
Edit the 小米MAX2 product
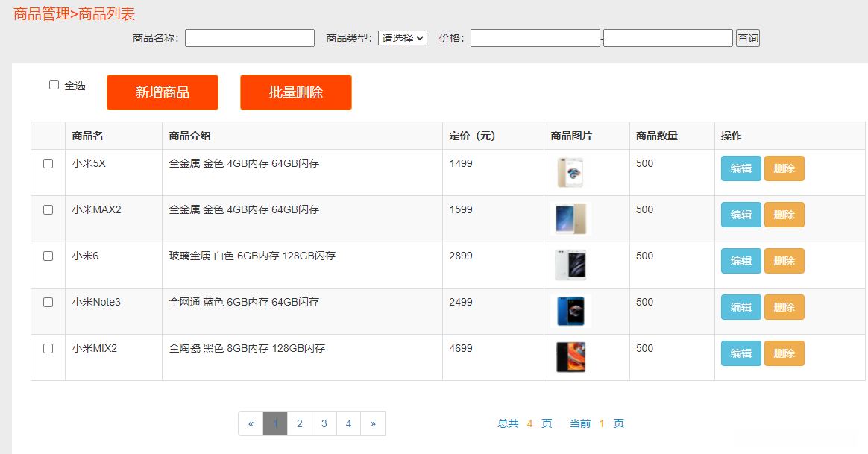[x=740, y=215]
